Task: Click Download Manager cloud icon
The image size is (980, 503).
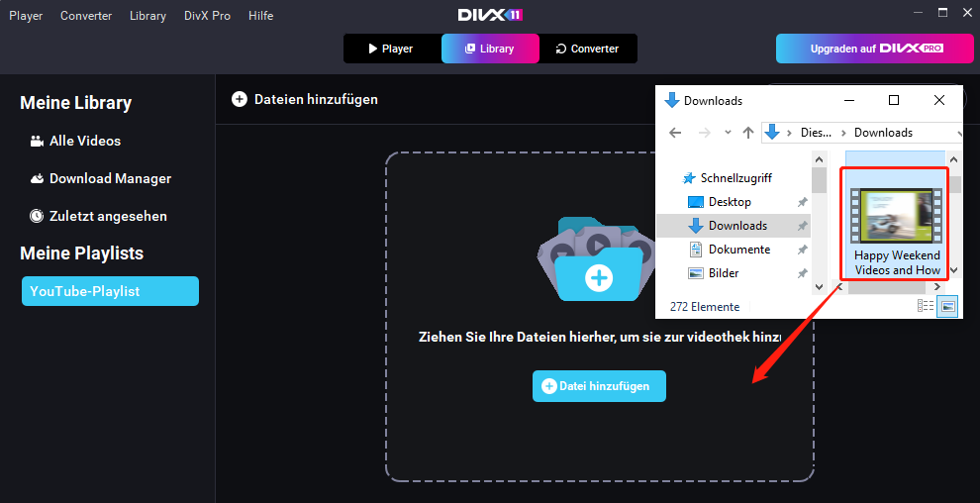Action: pyautogui.click(x=37, y=178)
